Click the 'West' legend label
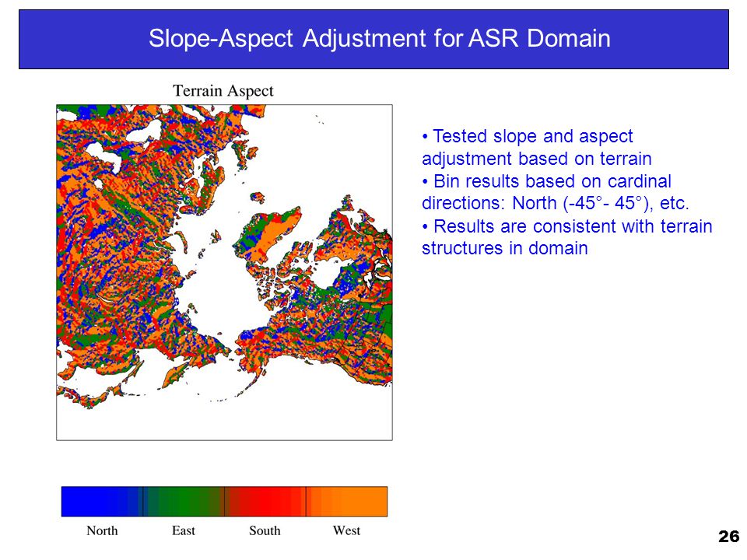This screenshot has width=747, height=560. click(346, 530)
